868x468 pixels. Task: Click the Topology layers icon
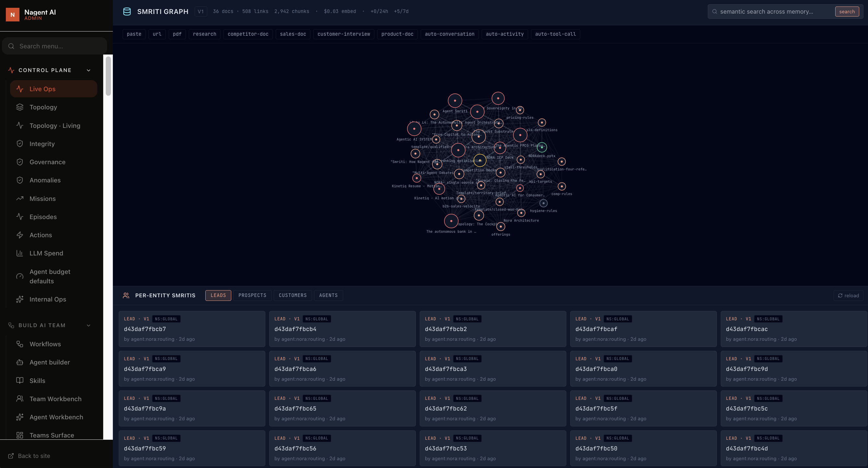click(20, 107)
